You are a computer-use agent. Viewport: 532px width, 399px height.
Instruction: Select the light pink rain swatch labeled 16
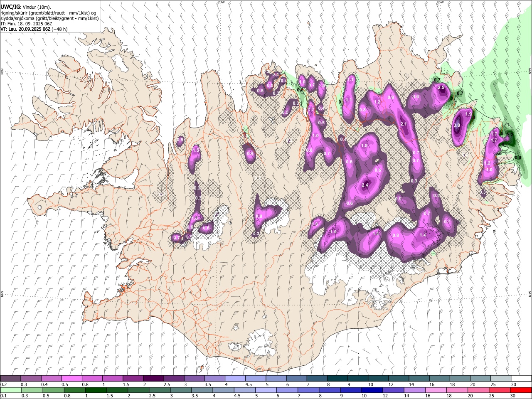pos(436,390)
